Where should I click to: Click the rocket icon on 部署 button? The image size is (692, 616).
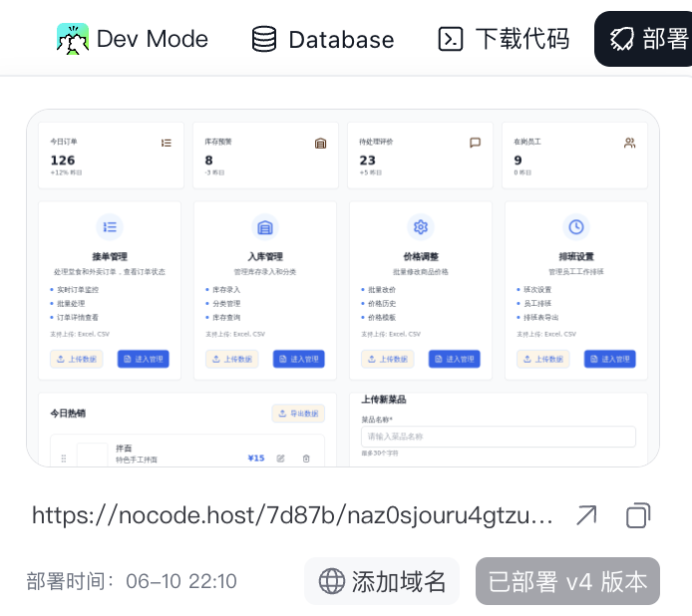coord(621,39)
